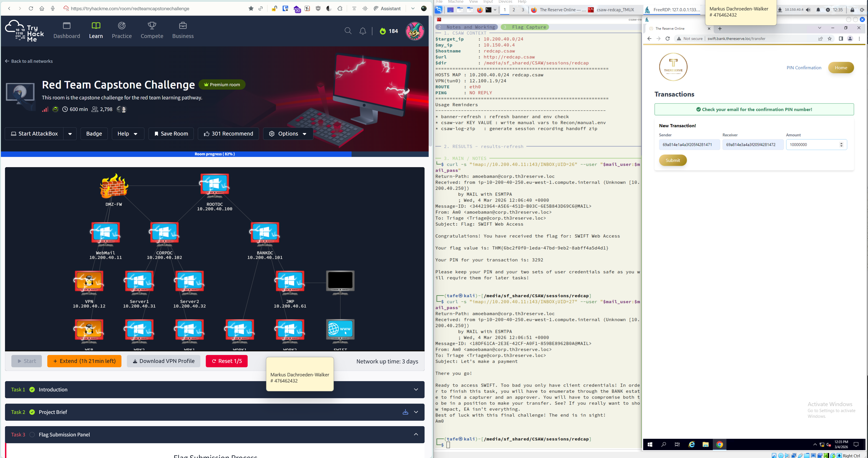The image size is (868, 458).
Task: Click the browser bookmark star icon
Action: 251,8
